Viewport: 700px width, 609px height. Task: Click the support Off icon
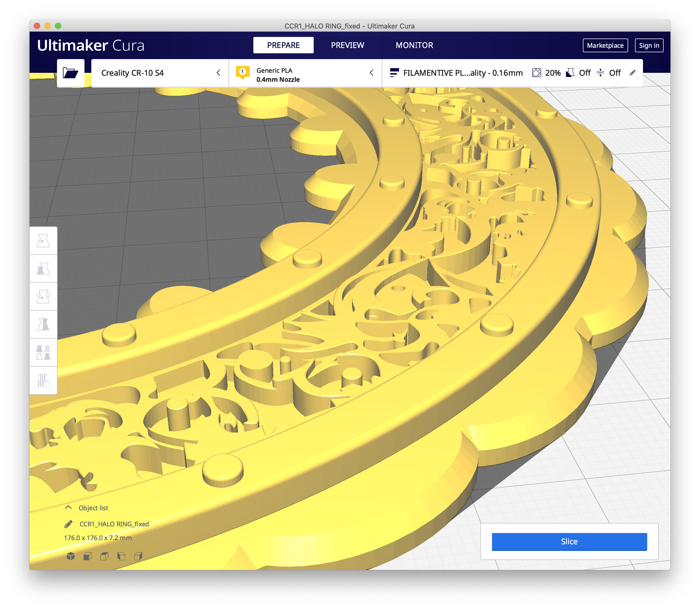coord(570,73)
